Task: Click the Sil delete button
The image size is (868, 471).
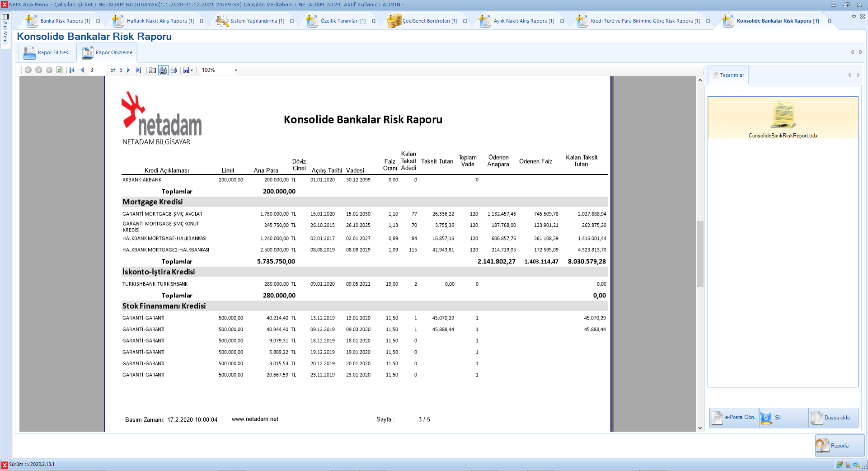Action: [784, 418]
